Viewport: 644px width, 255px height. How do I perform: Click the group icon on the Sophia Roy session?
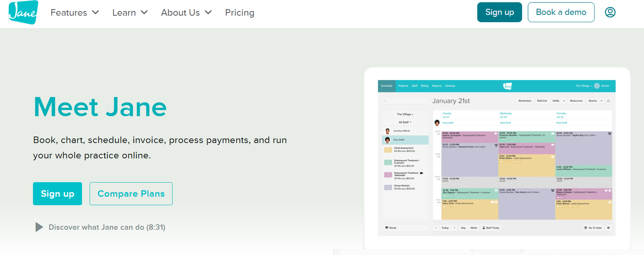click(x=609, y=133)
